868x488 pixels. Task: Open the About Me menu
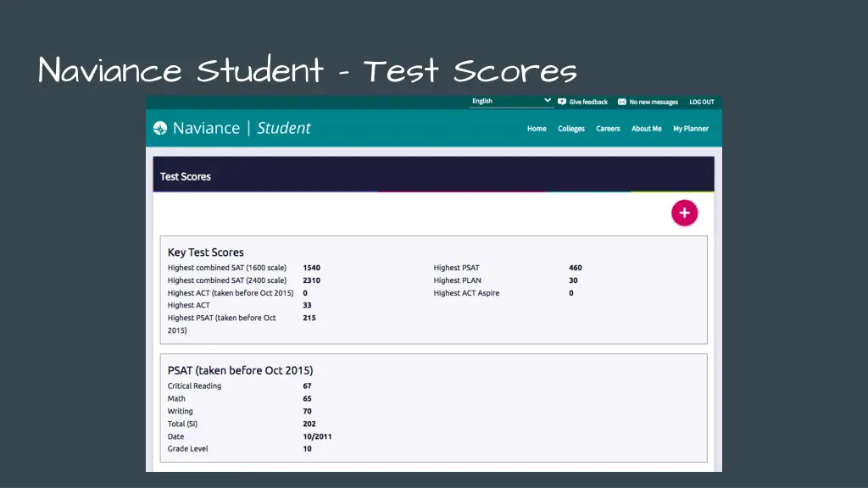646,129
